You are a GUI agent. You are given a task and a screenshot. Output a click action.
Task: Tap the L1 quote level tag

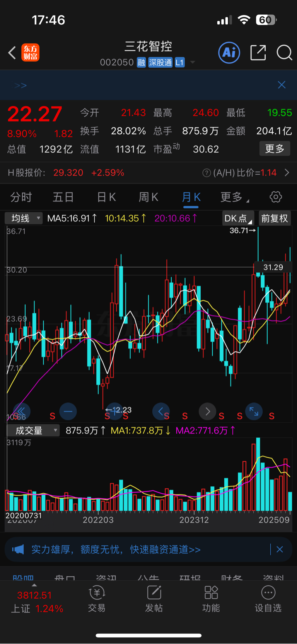tap(180, 62)
